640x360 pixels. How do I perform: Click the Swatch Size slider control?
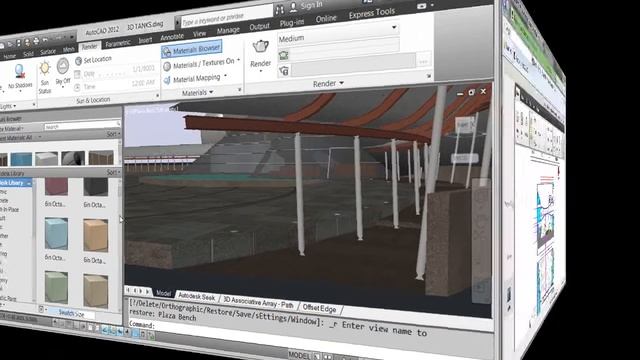pos(71,313)
